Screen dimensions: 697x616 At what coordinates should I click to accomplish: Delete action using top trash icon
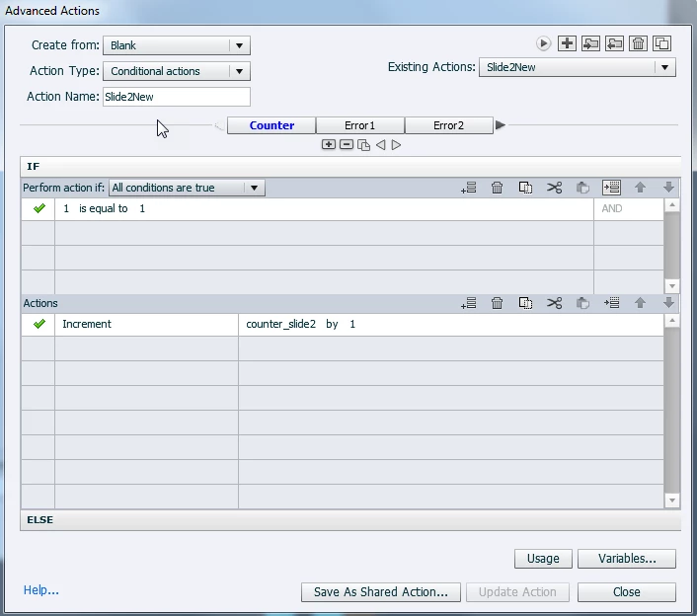(639, 43)
